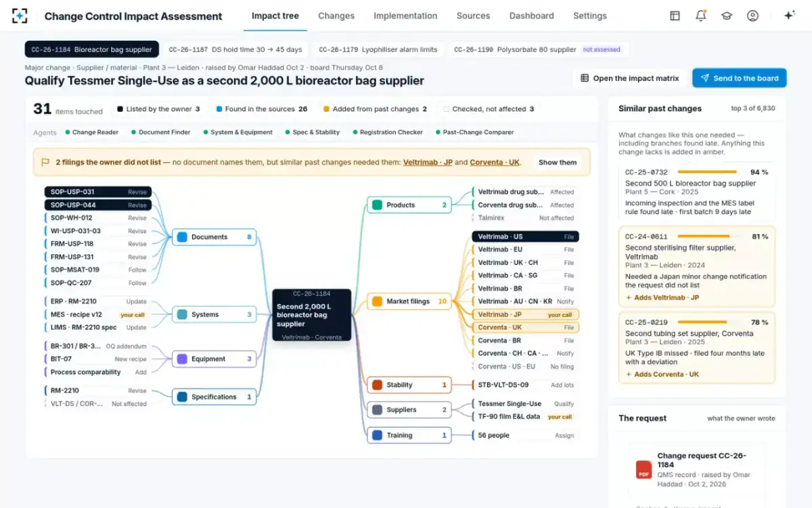Image resolution: width=812 pixels, height=508 pixels.
Task: Open the Settings tab
Action: point(590,16)
